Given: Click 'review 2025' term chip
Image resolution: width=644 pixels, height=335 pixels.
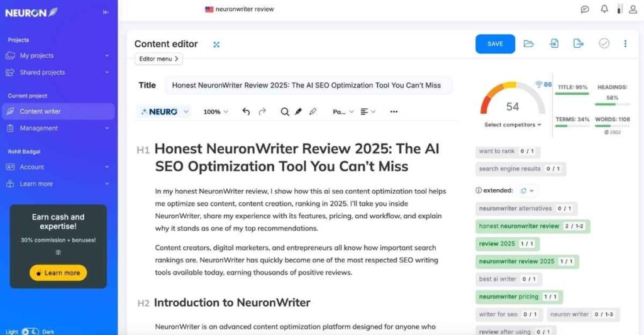Looking at the screenshot, I should coord(508,244).
